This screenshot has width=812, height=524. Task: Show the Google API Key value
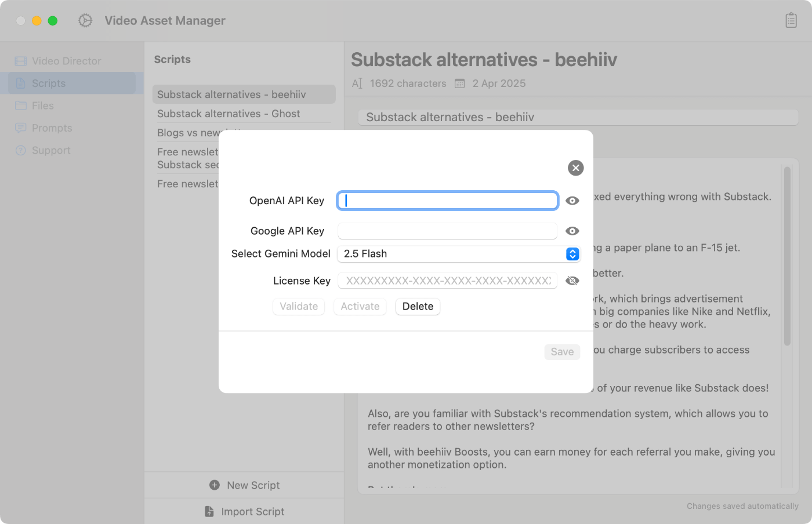(572, 231)
